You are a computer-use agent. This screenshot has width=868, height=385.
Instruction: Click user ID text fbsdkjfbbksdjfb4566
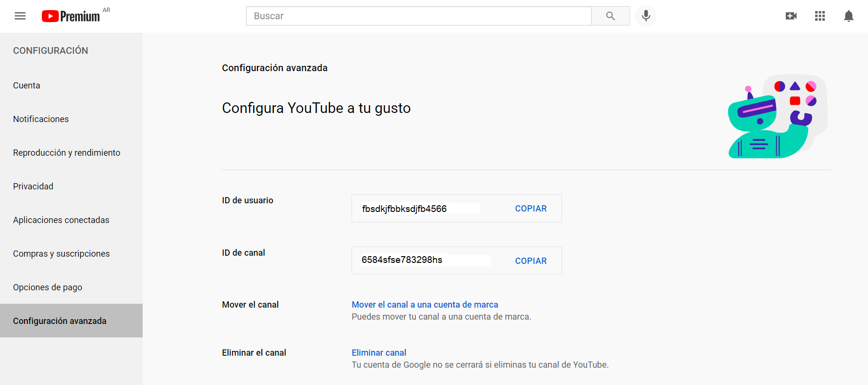pos(404,209)
